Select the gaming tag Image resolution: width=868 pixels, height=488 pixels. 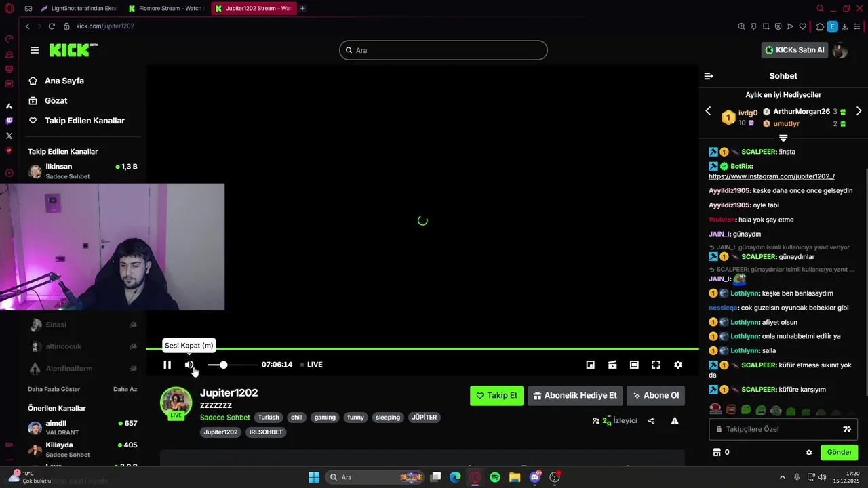coord(325,418)
